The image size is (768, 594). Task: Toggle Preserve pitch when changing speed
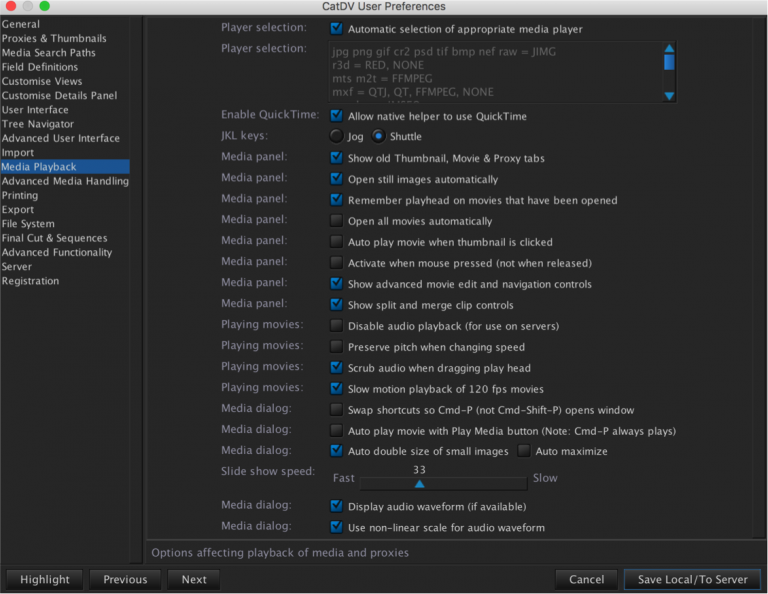click(336, 347)
